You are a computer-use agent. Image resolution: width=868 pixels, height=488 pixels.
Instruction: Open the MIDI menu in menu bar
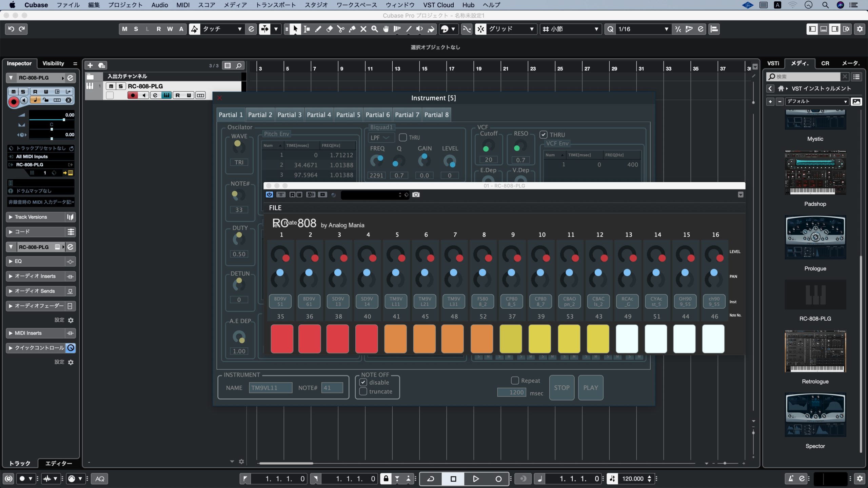click(x=183, y=5)
